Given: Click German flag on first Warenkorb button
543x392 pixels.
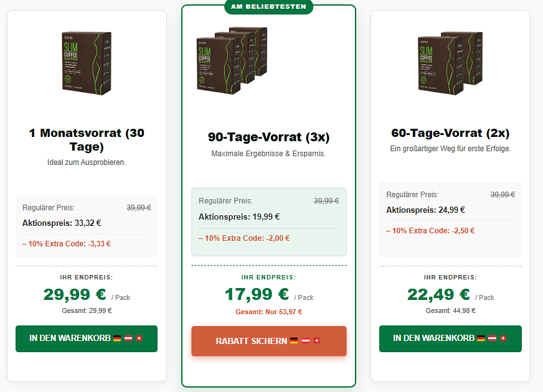Looking at the screenshot, I should 117,338.
